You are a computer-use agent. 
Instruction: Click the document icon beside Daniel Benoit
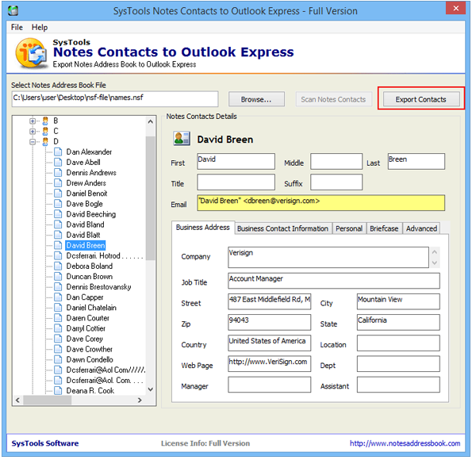[x=58, y=194]
